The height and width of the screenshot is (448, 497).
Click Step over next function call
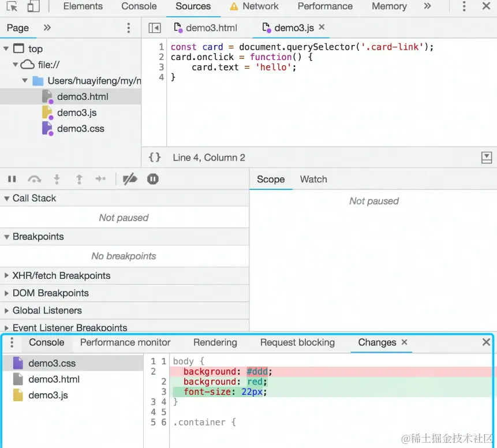(x=34, y=179)
